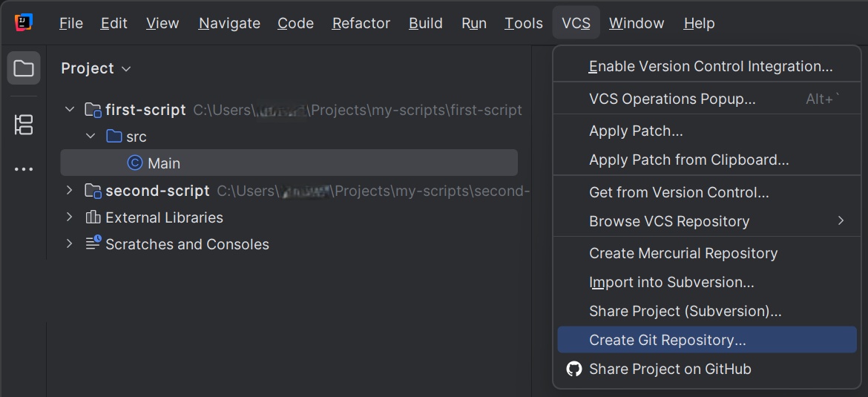The image size is (868, 397).
Task: Click the Main class icon
Action: click(x=134, y=163)
